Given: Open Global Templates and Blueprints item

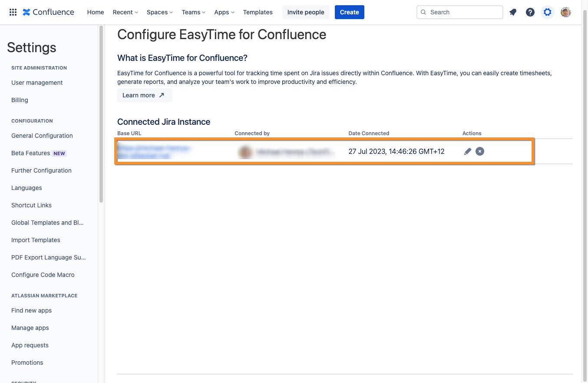Looking at the screenshot, I should 47,223.
